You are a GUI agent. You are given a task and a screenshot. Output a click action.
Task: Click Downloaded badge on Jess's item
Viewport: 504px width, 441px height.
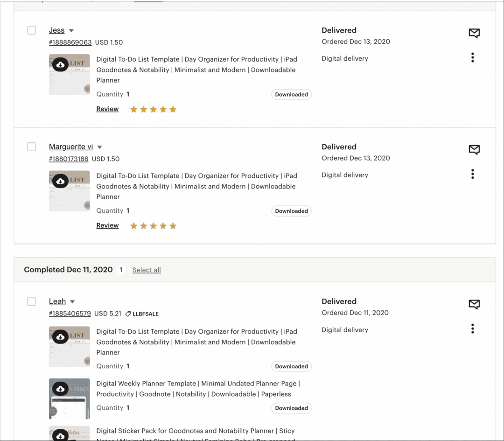tap(291, 94)
